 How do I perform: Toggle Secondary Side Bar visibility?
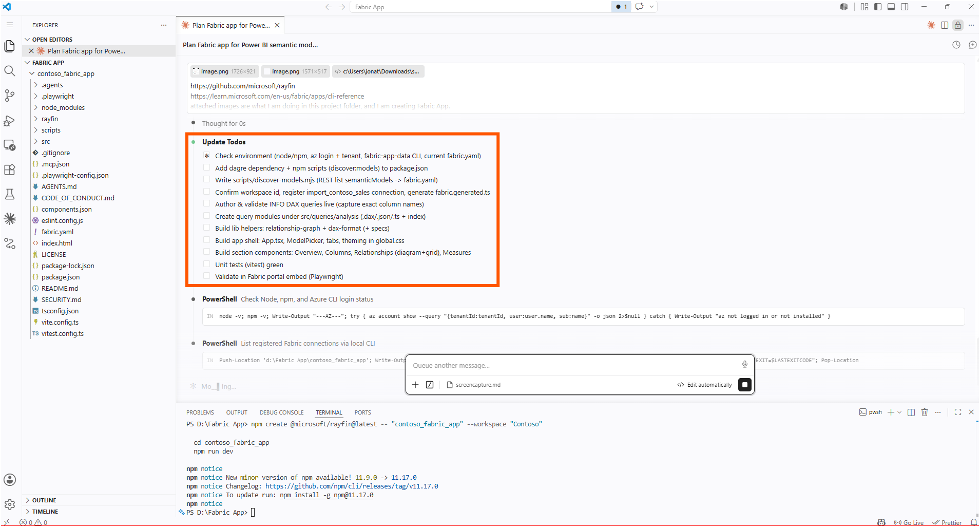(x=905, y=7)
